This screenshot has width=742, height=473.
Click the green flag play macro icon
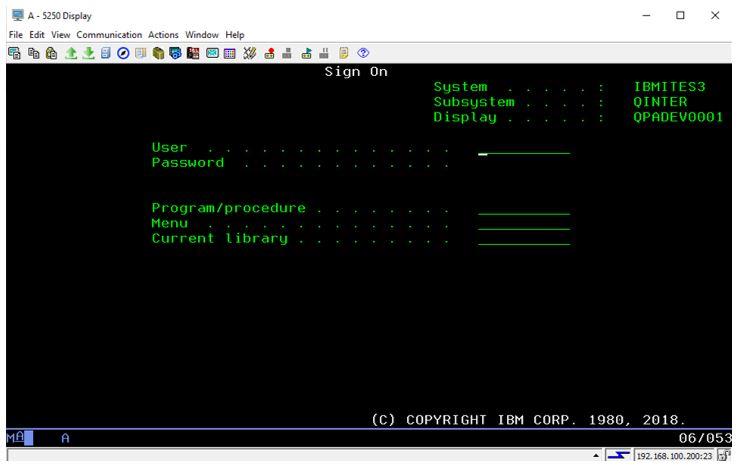coord(306,53)
